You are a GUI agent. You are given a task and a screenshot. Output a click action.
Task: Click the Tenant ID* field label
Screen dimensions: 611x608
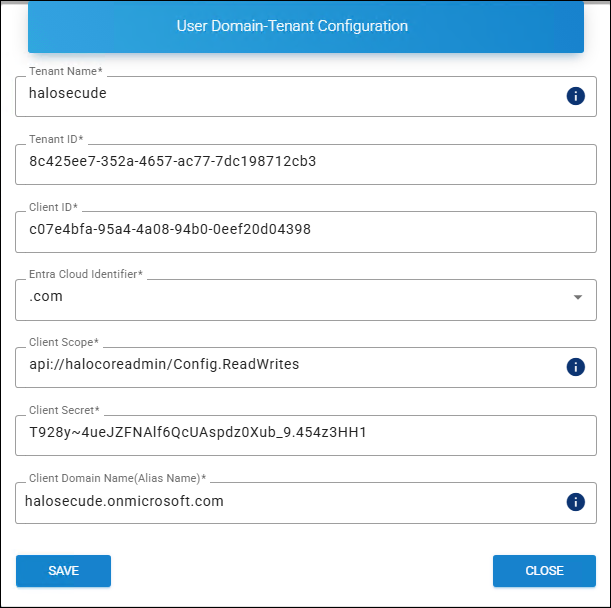(x=58, y=139)
